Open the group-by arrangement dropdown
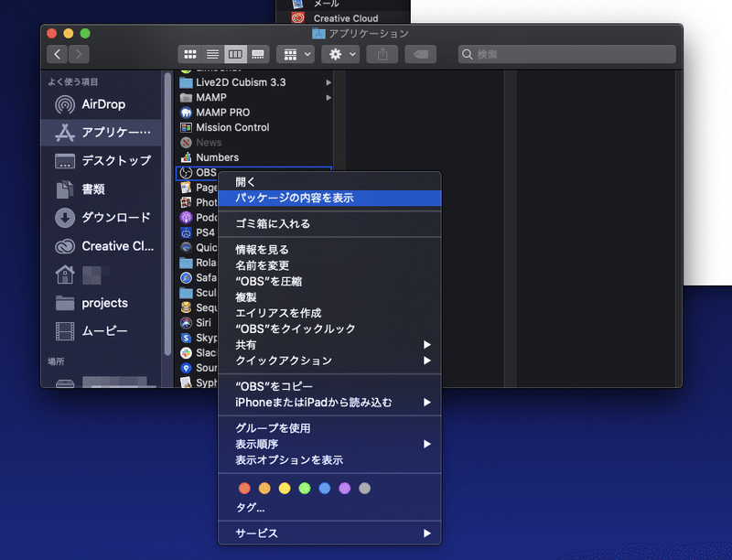Viewport: 732px width, 560px height. coord(296,55)
